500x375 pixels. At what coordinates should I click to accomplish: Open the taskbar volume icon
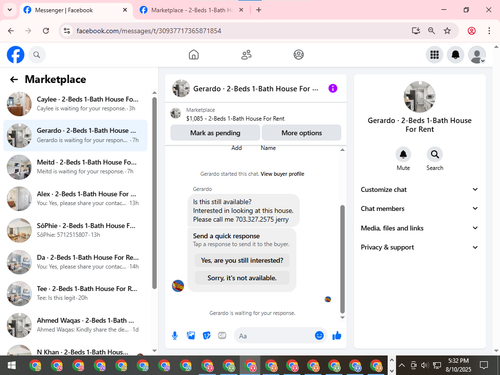[x=424, y=365]
